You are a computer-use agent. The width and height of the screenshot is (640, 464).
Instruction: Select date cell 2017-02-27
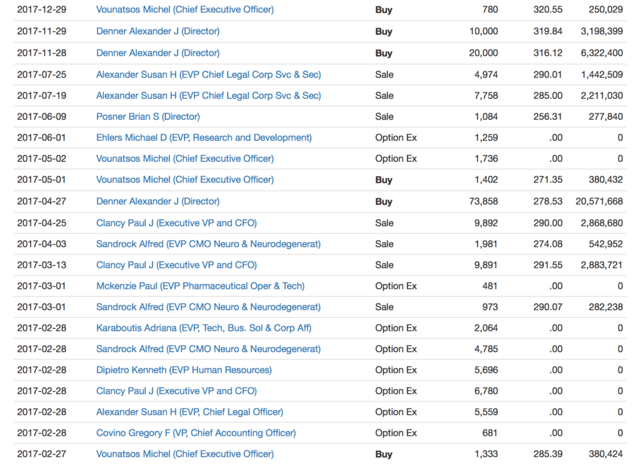(x=42, y=454)
